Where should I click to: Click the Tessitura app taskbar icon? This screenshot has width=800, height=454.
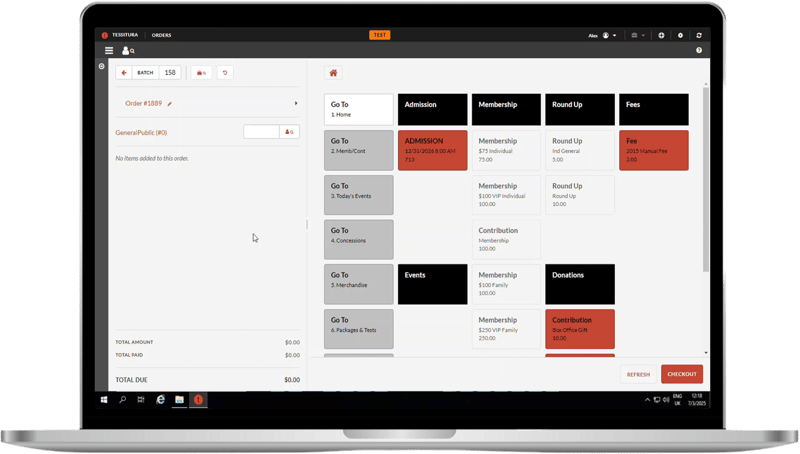[x=198, y=400]
